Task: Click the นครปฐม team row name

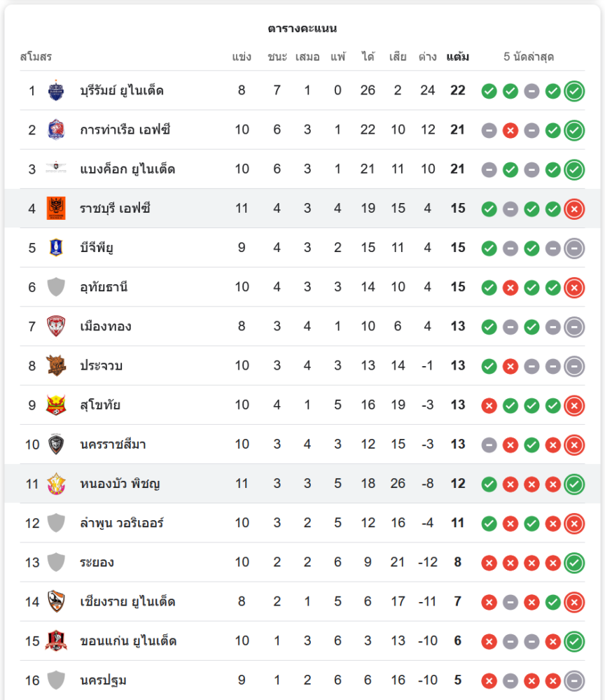Action: [x=103, y=680]
